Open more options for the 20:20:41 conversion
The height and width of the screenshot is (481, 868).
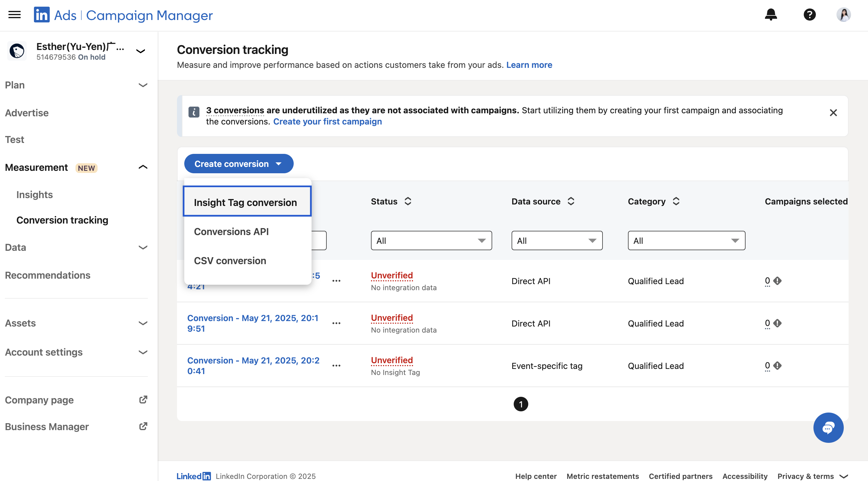[336, 366]
